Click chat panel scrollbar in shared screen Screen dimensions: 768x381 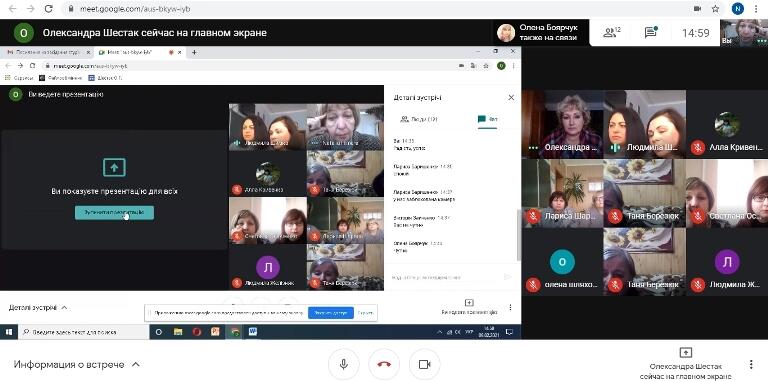pyautogui.click(x=519, y=235)
